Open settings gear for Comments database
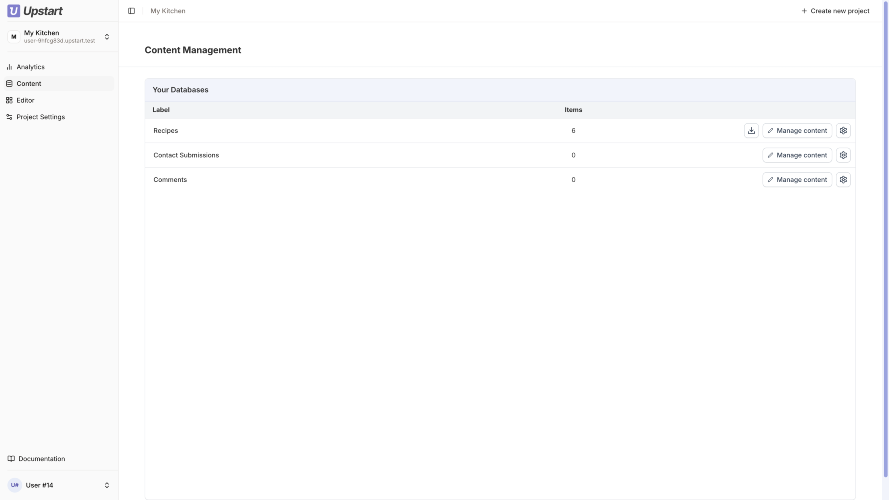The image size is (889, 500). pos(843,180)
